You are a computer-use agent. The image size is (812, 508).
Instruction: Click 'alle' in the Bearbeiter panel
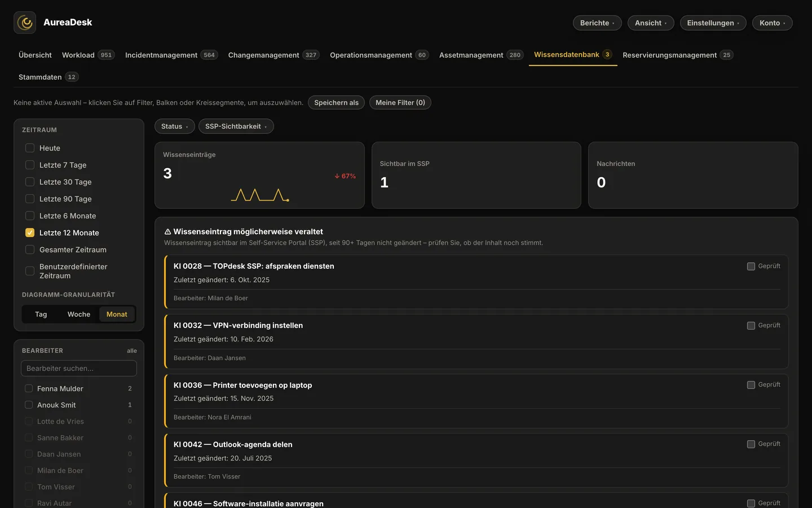132,351
